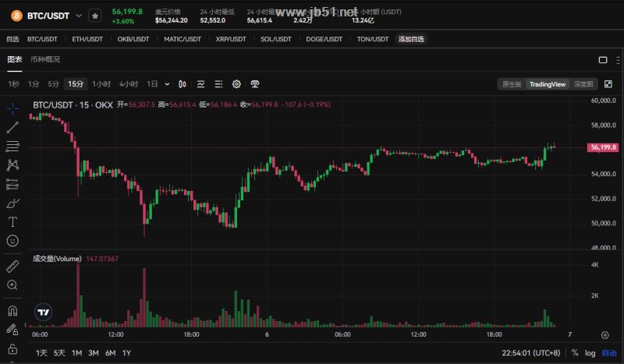
Task: Set the date range to 1Y
Action: tap(126, 353)
